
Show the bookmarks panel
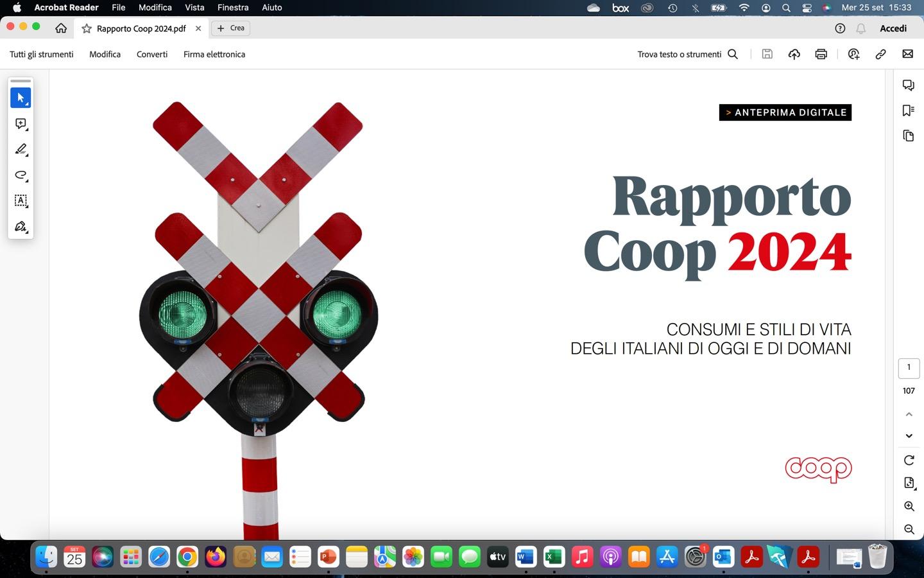(909, 110)
